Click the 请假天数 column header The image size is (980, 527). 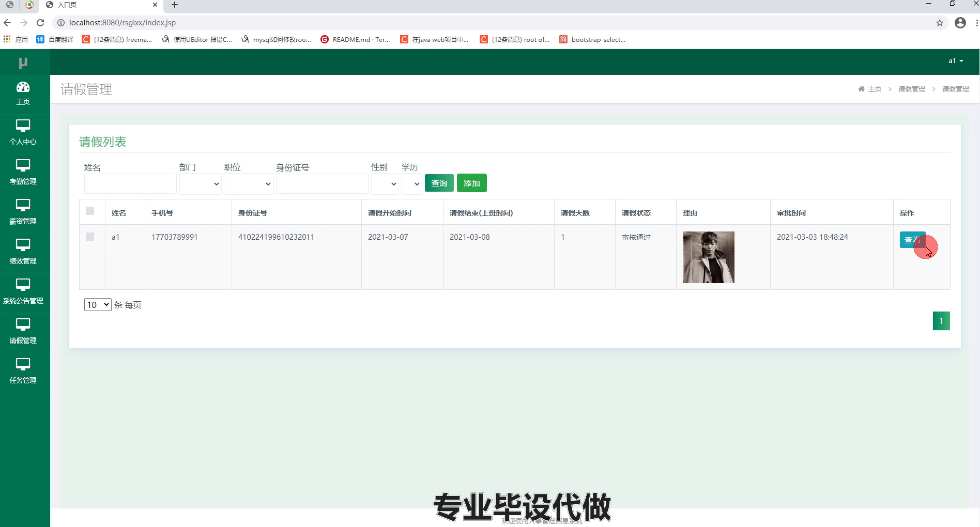tap(575, 213)
